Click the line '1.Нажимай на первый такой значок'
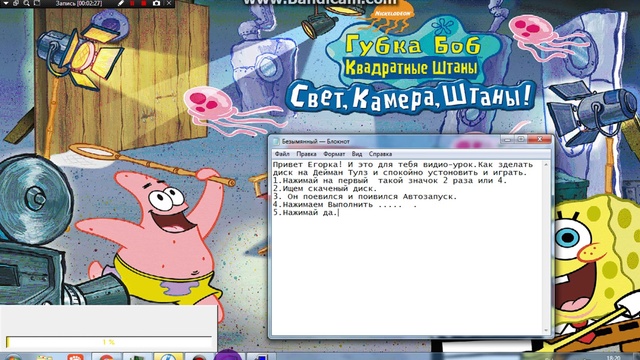640x360 pixels. 390,180
